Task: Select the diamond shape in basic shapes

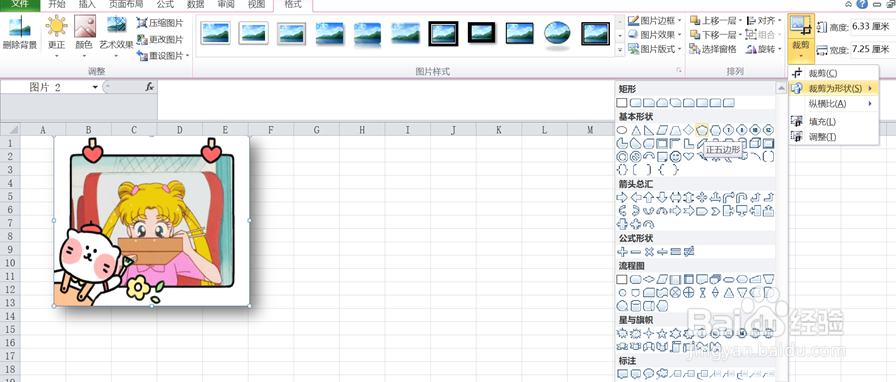Action: point(689,130)
